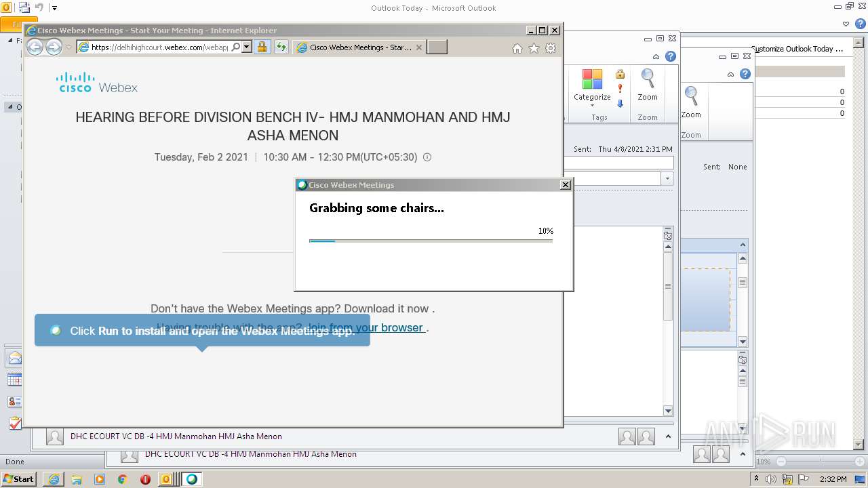This screenshot has width=868, height=488.
Task: Set Low Importance with blue arrow
Action: tap(620, 104)
